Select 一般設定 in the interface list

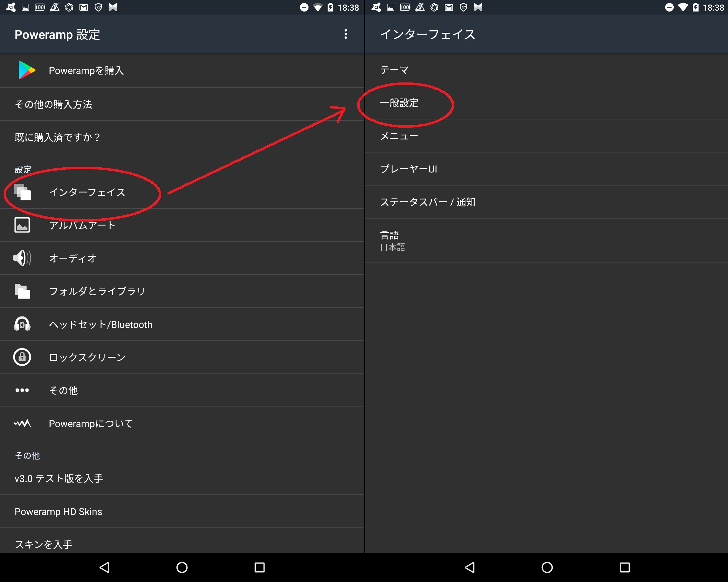pos(546,103)
